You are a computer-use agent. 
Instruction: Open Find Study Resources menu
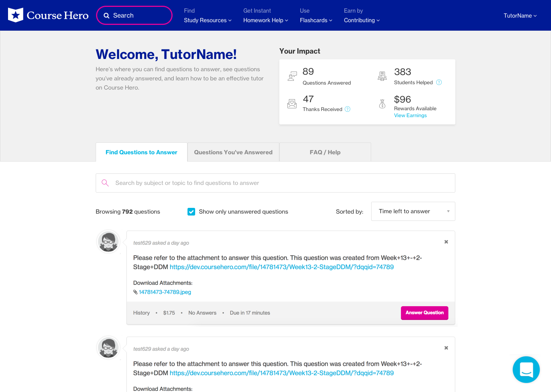(x=208, y=16)
